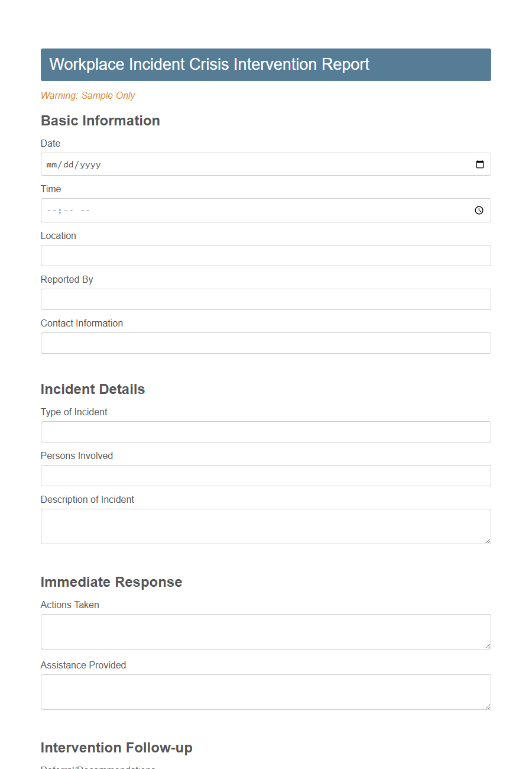Click the resize grip on Assistance Provided textarea
This screenshot has width=532, height=769.
[488, 706]
